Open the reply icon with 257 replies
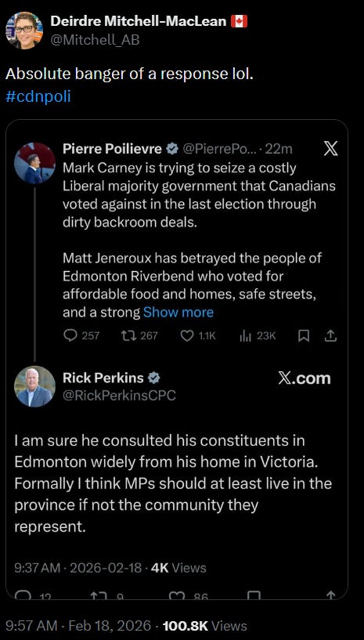364x640 pixels. coord(70,335)
